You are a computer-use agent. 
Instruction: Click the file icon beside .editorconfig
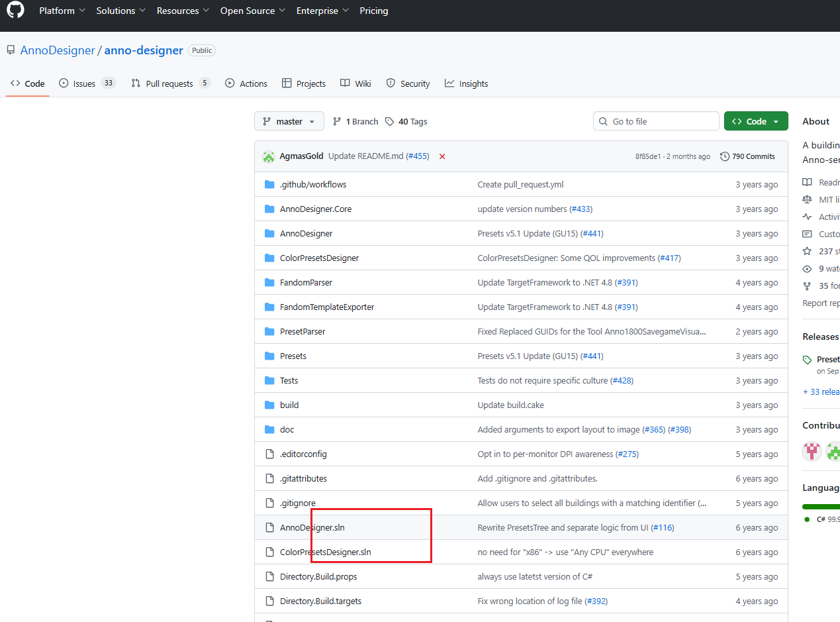point(269,454)
